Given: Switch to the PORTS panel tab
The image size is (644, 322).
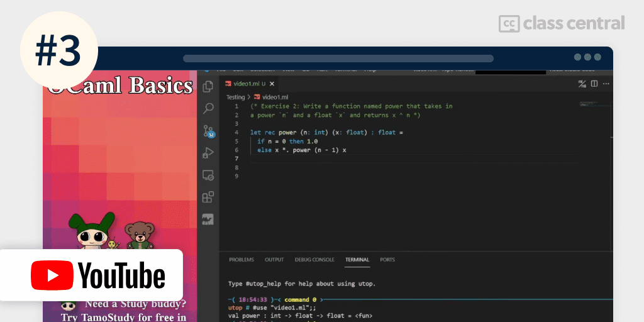Looking at the screenshot, I should click(x=387, y=260).
